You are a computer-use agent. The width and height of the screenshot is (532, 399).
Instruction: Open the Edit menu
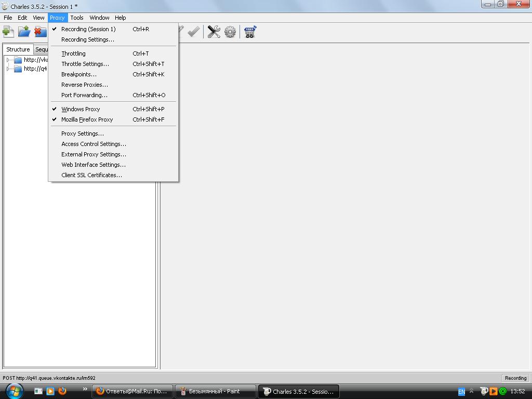[x=22, y=18]
